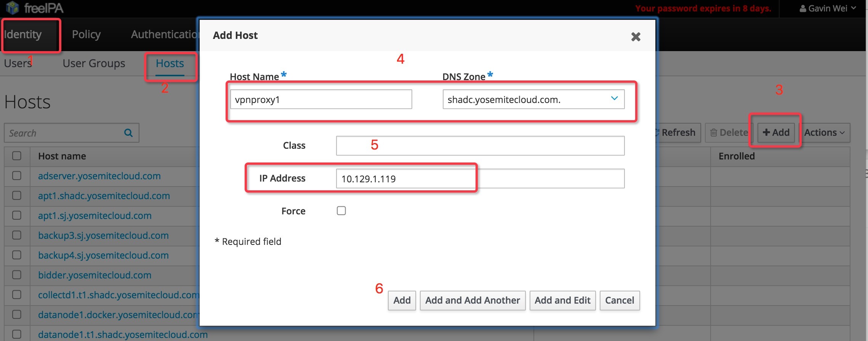Select the adserver.yosemitecloud.com row checkbox
This screenshot has width=868, height=341.
(17, 176)
